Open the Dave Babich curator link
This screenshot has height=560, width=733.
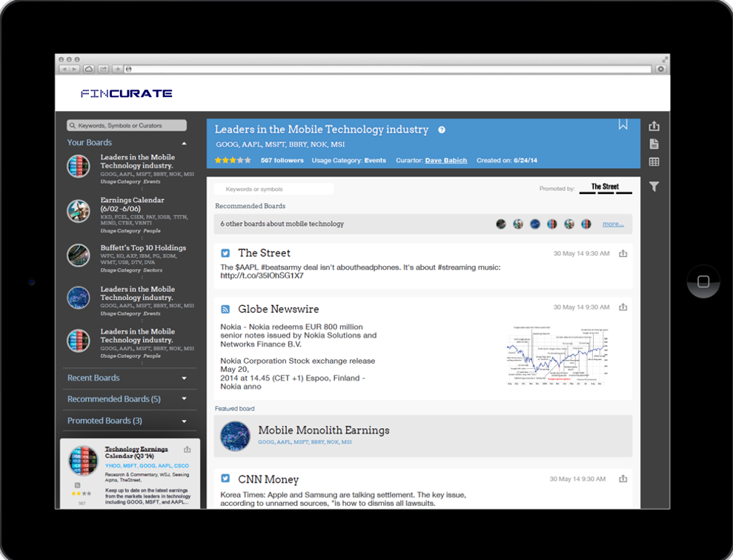coord(446,160)
